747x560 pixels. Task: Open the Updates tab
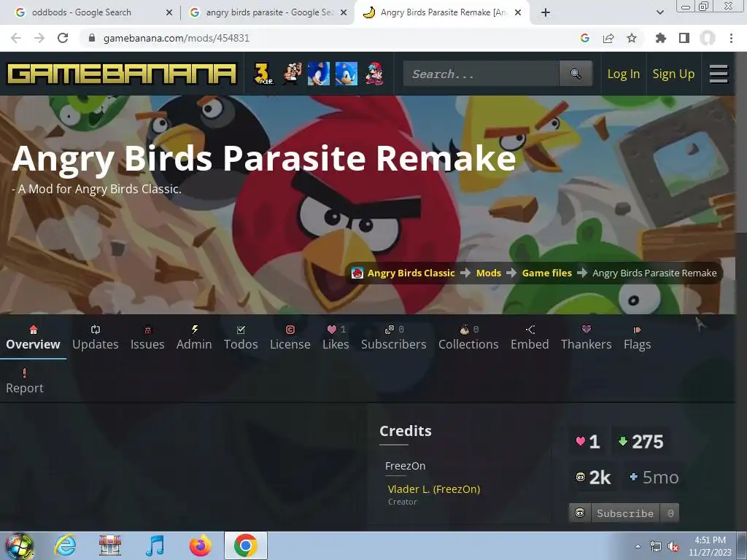click(x=96, y=338)
